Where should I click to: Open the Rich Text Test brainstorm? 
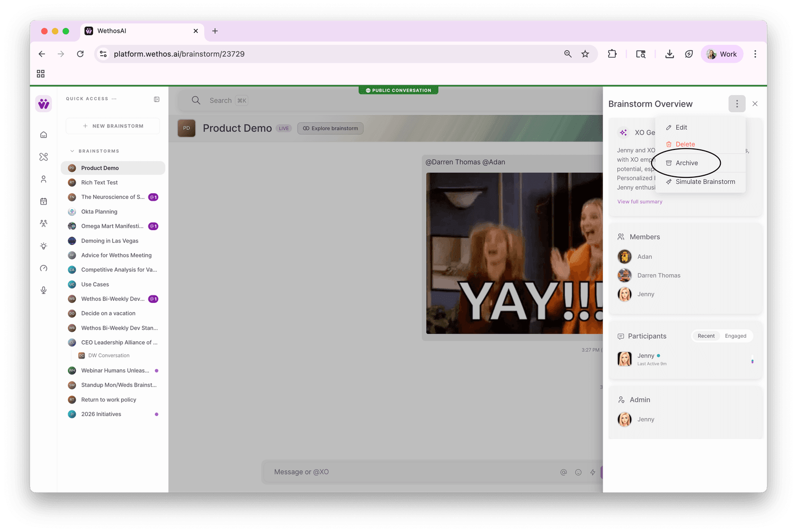tap(113, 183)
